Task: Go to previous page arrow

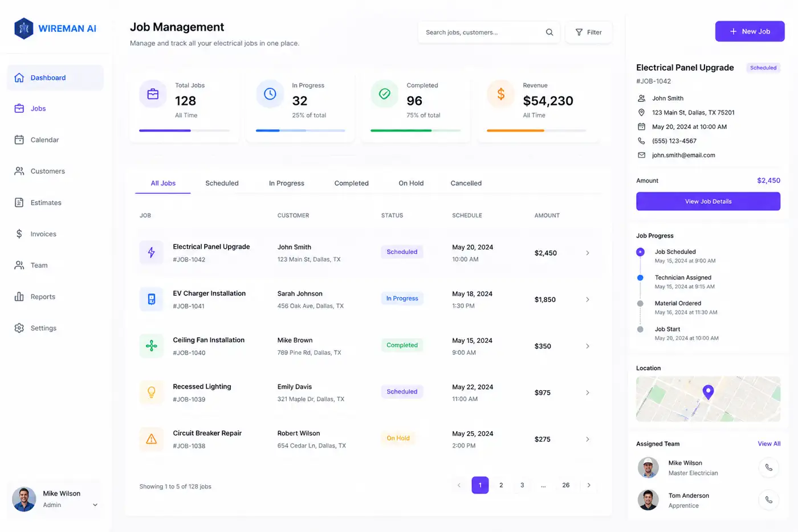Action: pyautogui.click(x=459, y=485)
